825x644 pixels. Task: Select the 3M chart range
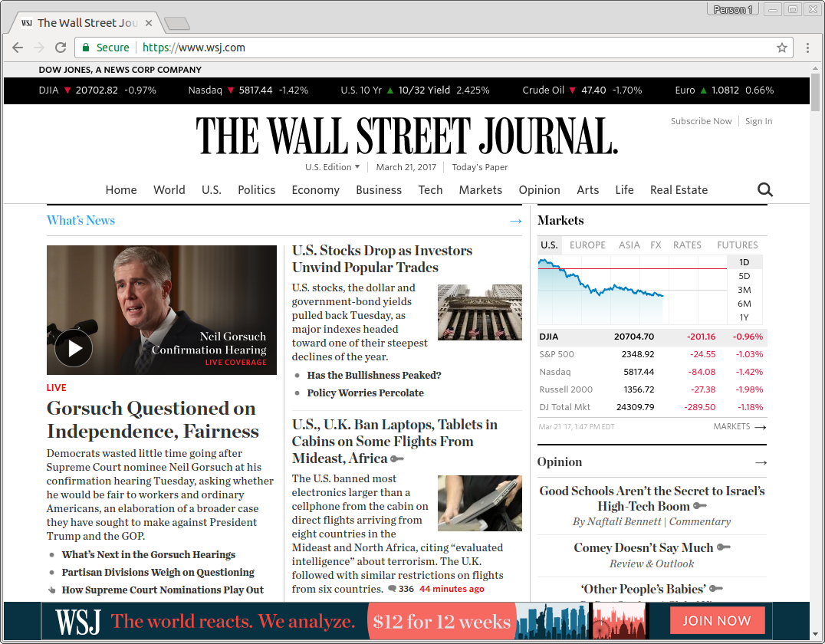(744, 289)
